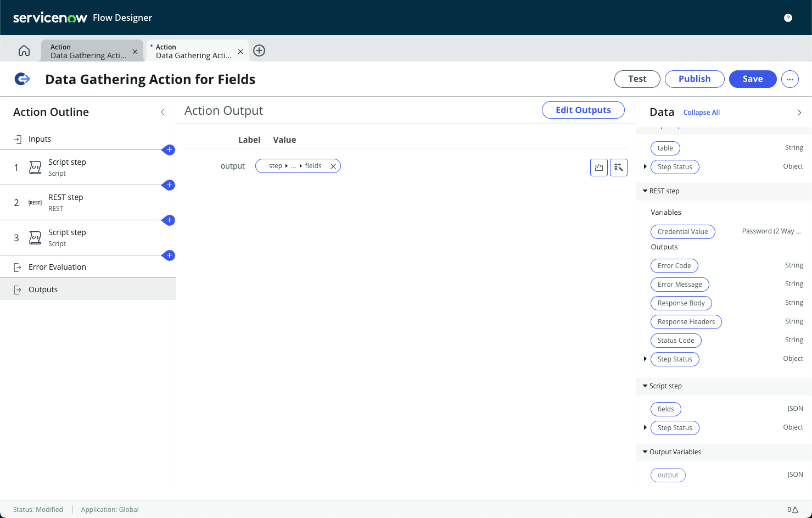Viewport: 812px width, 518px height.
Task: Close the second modified Action tab
Action: point(240,52)
